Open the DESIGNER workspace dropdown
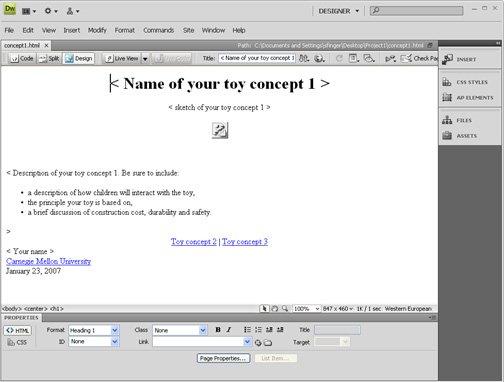 pos(338,11)
